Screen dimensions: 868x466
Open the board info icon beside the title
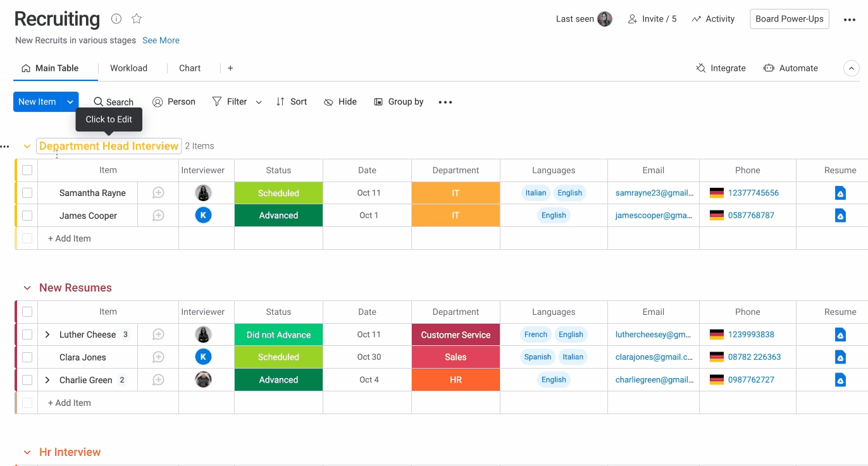[x=116, y=19]
